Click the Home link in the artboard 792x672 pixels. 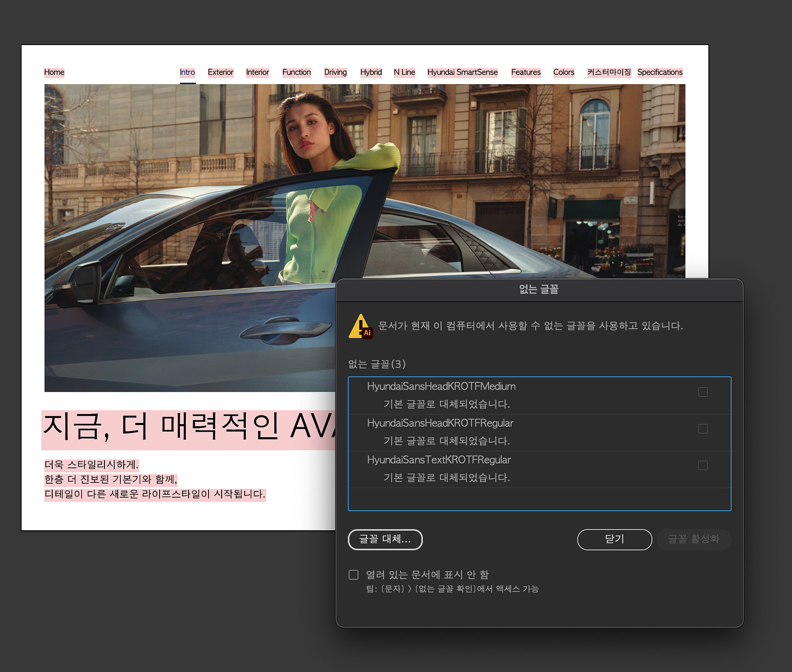tap(54, 73)
